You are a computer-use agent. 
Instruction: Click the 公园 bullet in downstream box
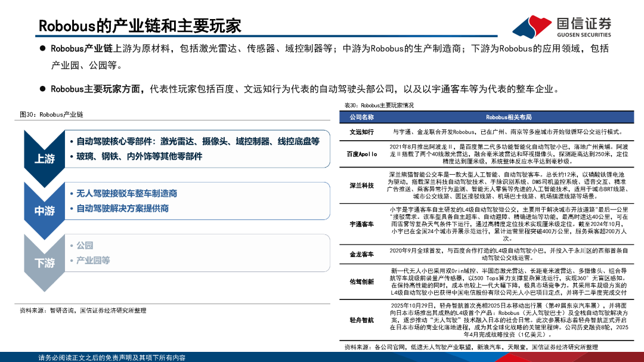click(81, 245)
